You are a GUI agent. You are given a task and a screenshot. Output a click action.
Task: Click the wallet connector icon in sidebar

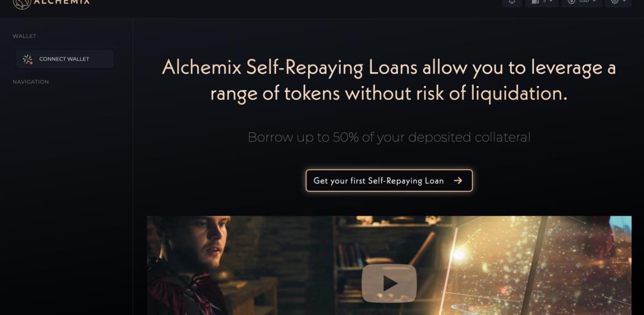tap(28, 59)
